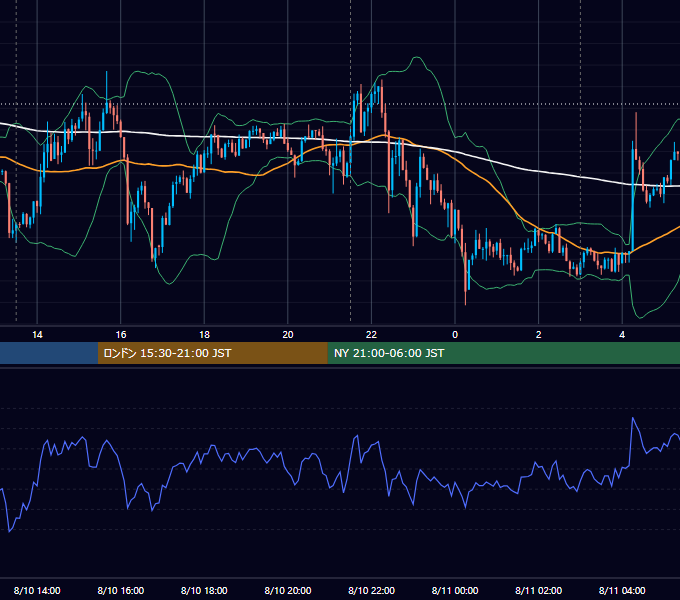Click the 22 hour axis label
Screen dimensions: 680x600
coord(371,335)
